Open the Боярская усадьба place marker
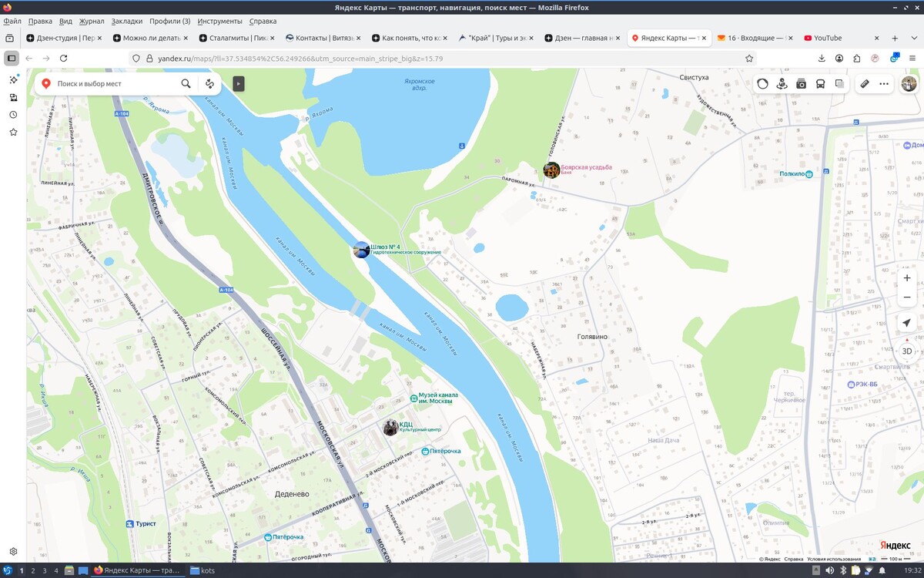This screenshot has height=578, width=924. [x=551, y=170]
